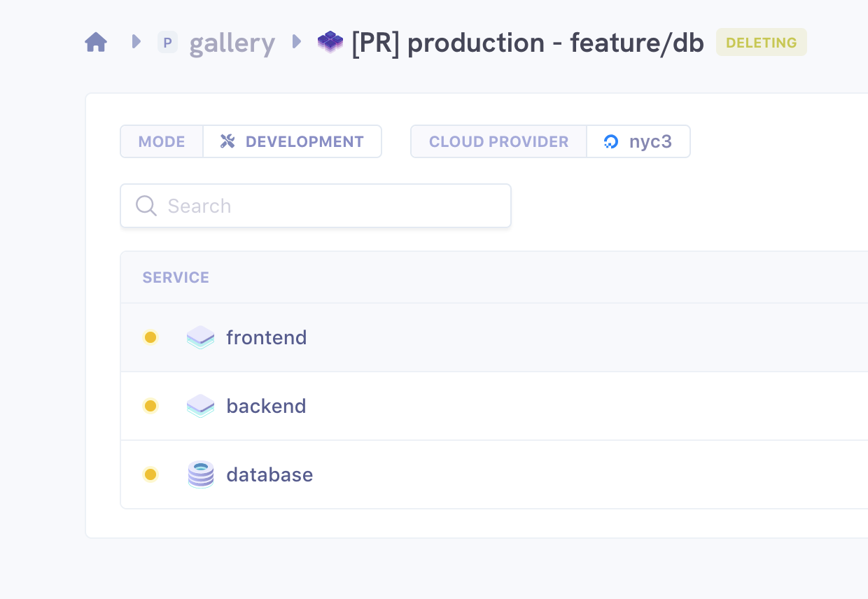Click the database stack icon
This screenshot has width=868, height=599.
(201, 474)
